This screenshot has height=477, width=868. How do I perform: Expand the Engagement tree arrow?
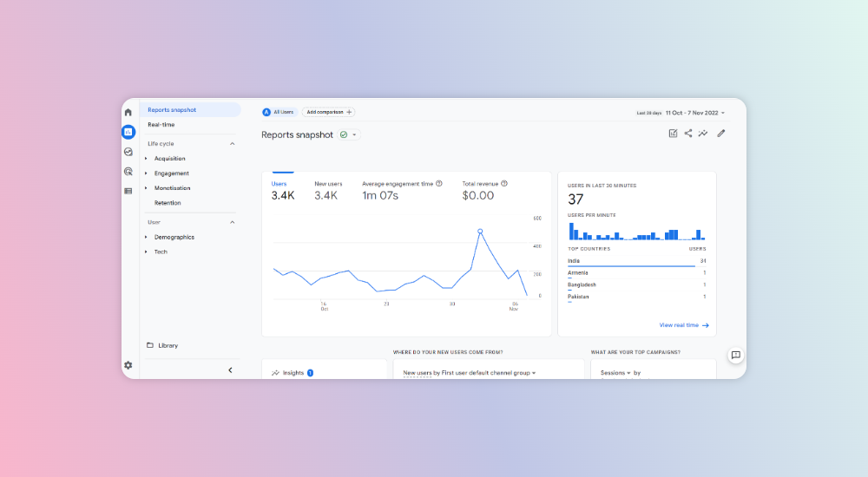[146, 173]
